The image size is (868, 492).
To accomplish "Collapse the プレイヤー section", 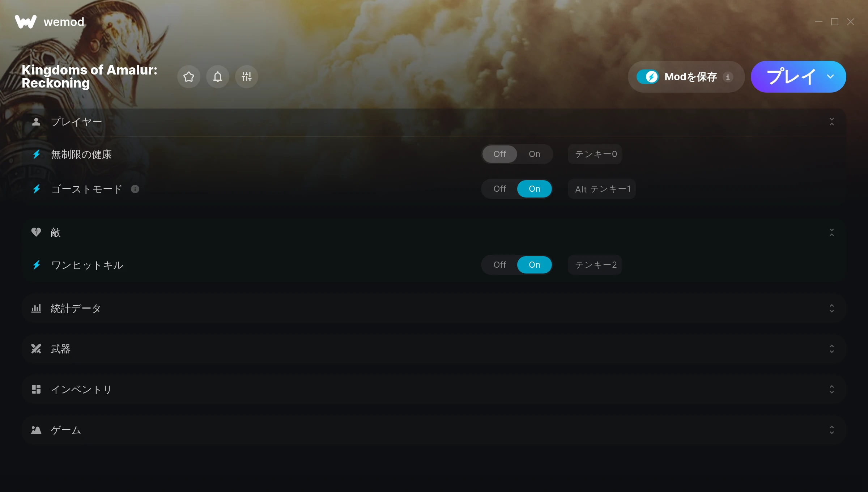I will (832, 122).
